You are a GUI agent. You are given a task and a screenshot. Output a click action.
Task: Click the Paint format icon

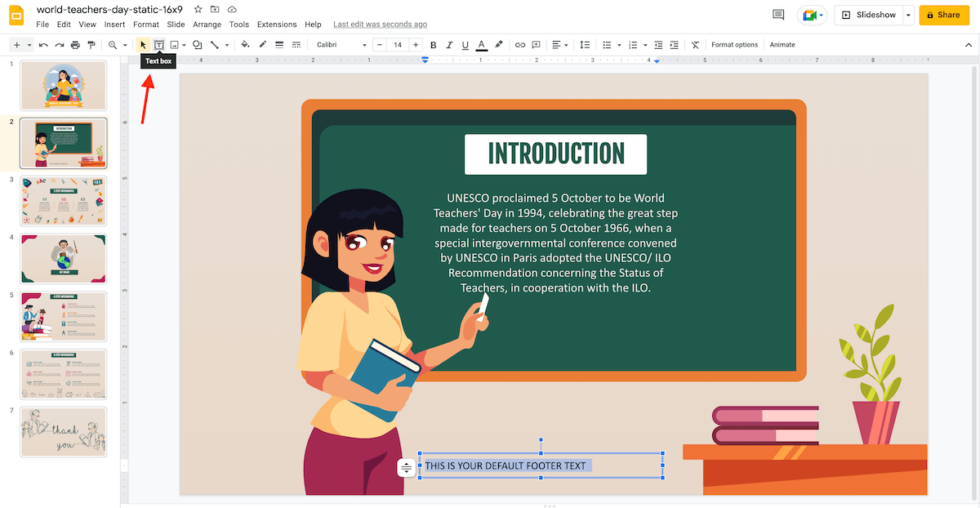91,45
